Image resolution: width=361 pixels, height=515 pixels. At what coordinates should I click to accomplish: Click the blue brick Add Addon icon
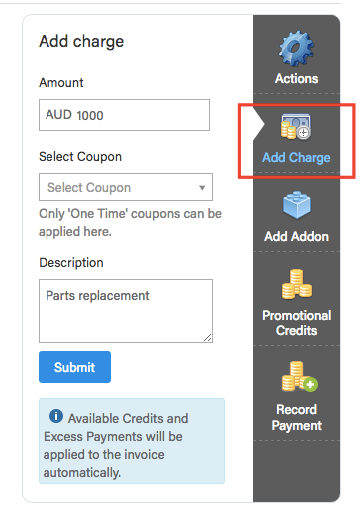[x=297, y=205]
